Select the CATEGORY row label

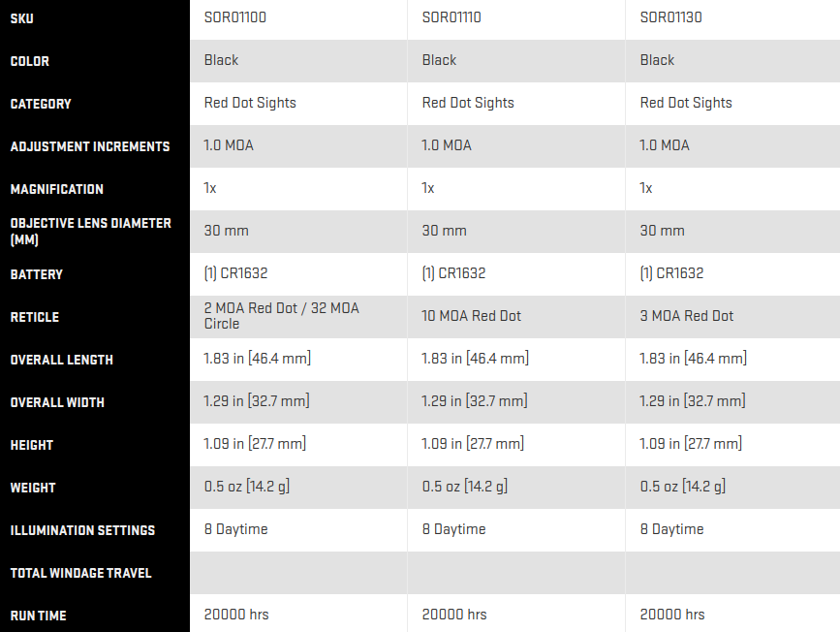click(41, 104)
